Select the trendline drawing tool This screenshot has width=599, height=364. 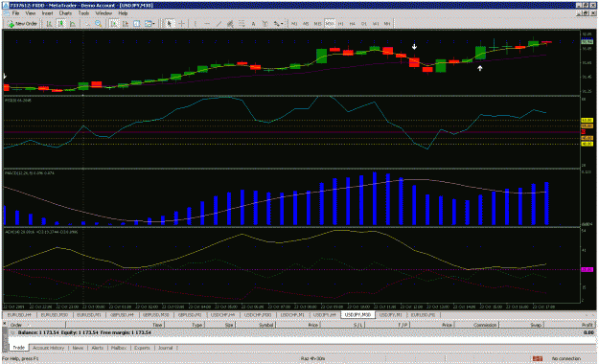point(219,24)
